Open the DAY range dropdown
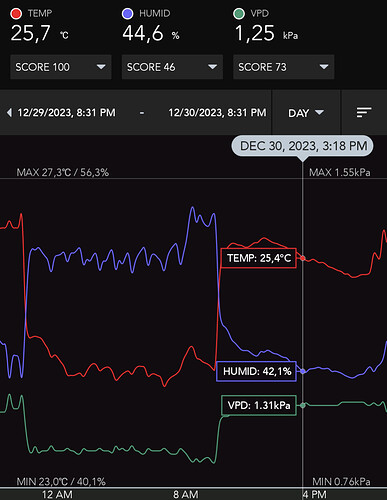 (x=306, y=113)
